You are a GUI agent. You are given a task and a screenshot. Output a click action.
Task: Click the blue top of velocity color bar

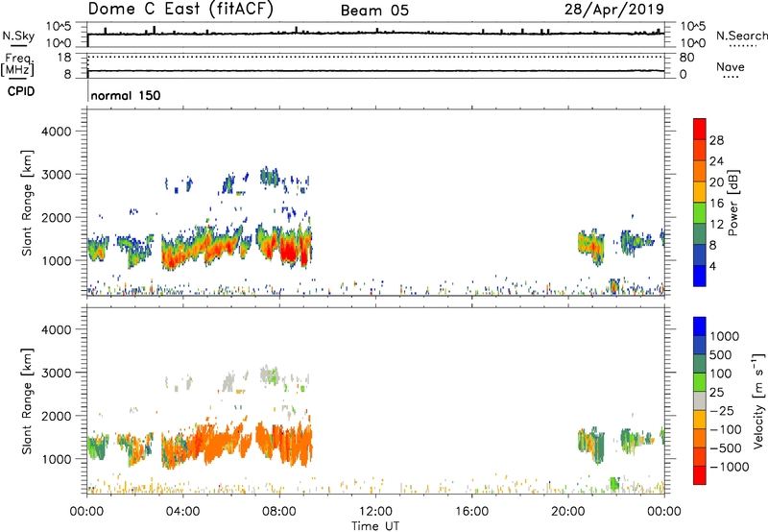(x=700, y=326)
